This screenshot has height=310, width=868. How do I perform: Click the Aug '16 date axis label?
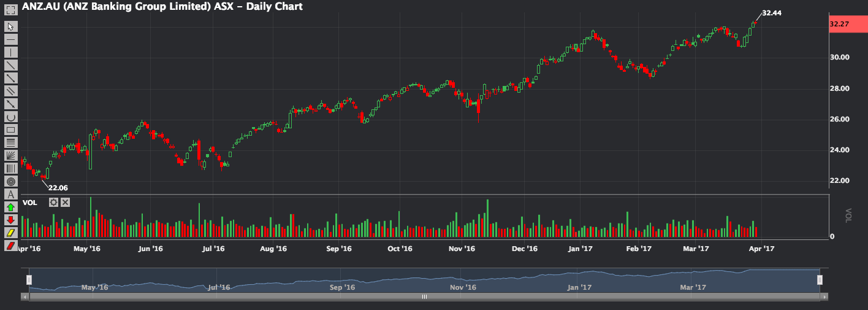coord(273,249)
